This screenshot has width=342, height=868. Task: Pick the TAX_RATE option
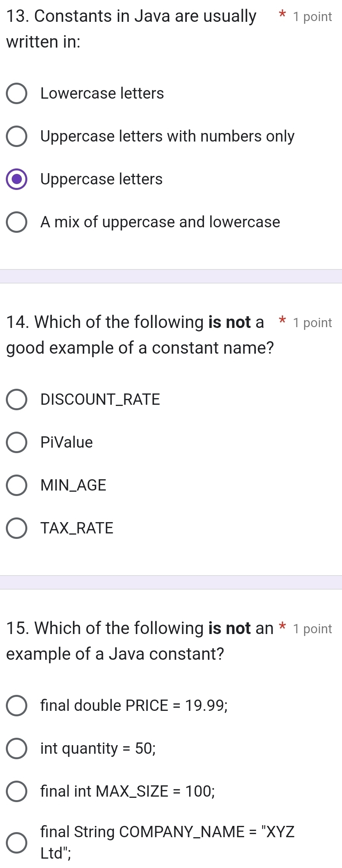17,528
